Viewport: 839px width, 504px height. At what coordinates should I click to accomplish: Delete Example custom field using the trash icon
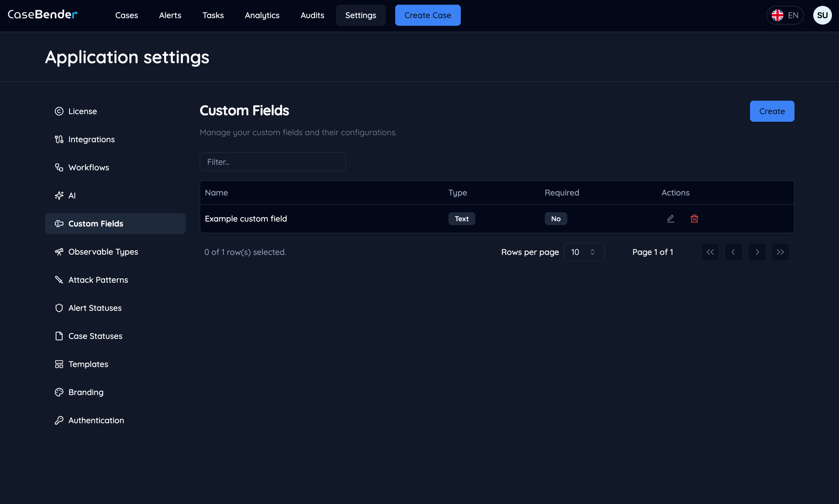[x=694, y=218]
